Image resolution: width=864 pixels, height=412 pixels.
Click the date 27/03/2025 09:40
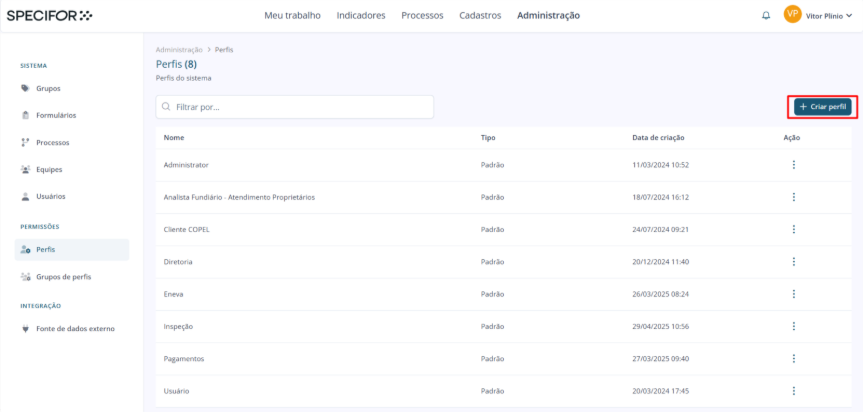[x=660, y=359]
